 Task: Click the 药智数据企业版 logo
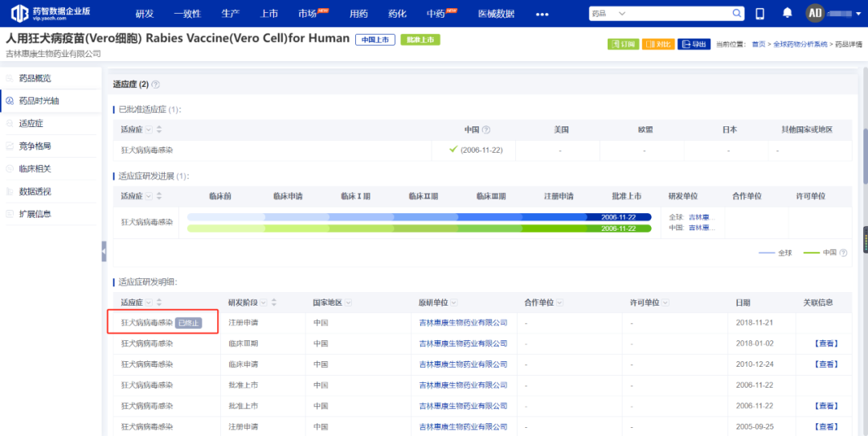pyautogui.click(x=51, y=14)
